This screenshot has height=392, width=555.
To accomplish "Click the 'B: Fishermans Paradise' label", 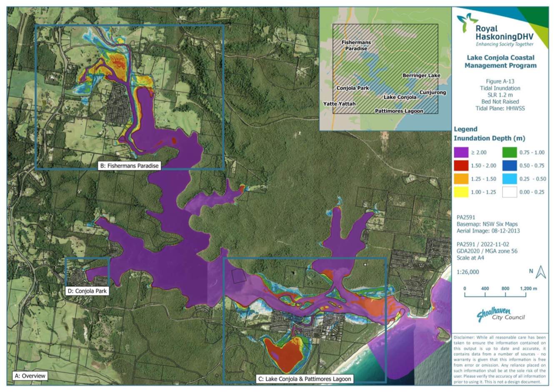I will [129, 166].
